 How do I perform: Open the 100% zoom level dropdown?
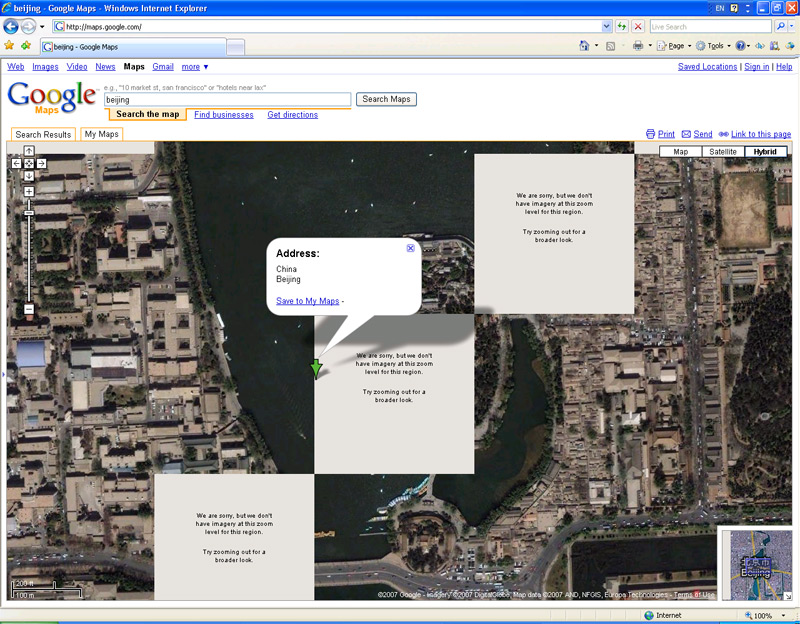783,616
